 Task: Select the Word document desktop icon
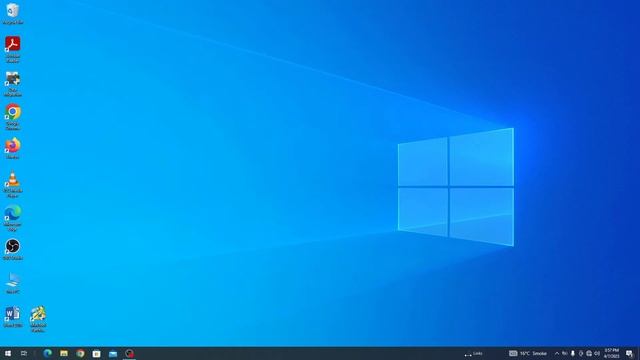click(13, 317)
